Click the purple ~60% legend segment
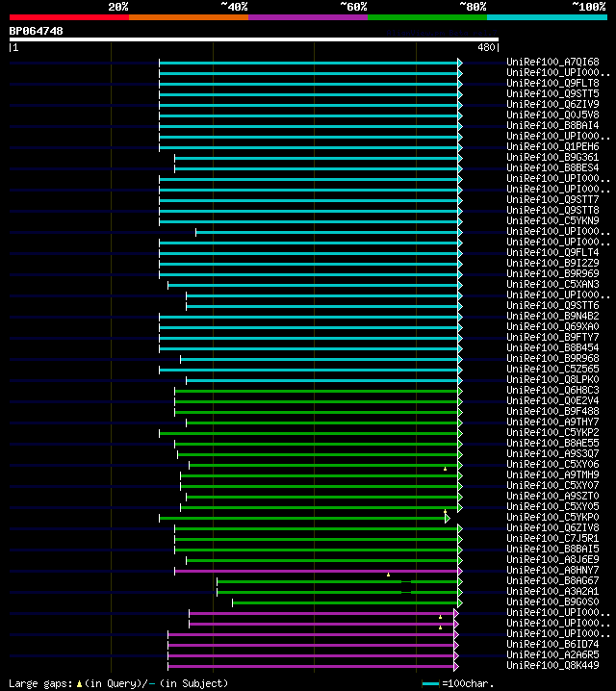Viewport: 616px width, 691px height. [x=308, y=17]
